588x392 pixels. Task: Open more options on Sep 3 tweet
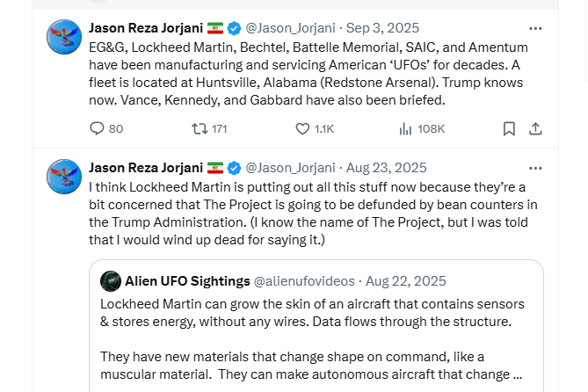pos(535,28)
